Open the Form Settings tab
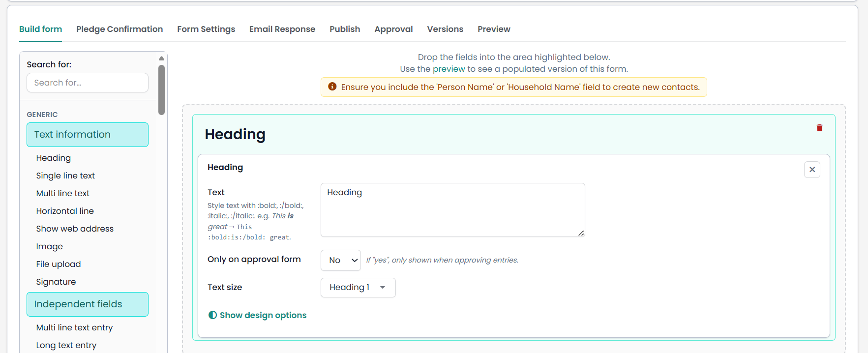This screenshot has height=353, width=868. [206, 29]
